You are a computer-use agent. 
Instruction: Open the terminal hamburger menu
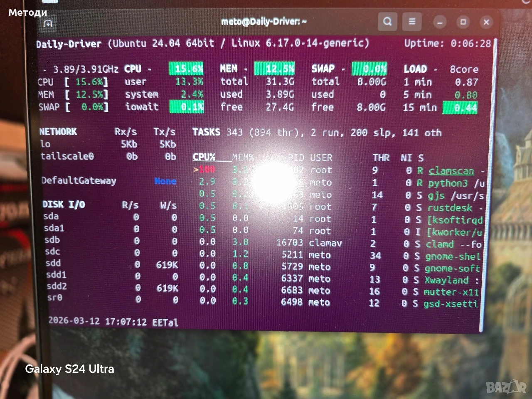point(412,22)
